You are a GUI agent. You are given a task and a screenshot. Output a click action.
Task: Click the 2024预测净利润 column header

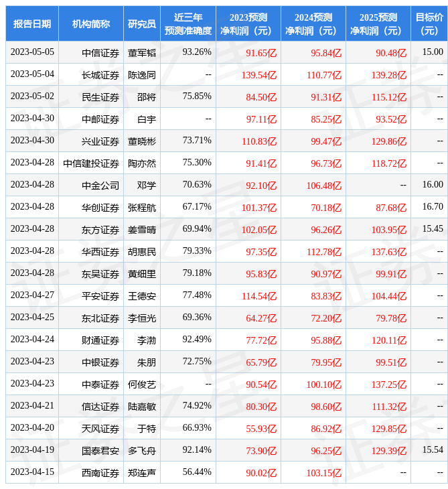click(313, 23)
